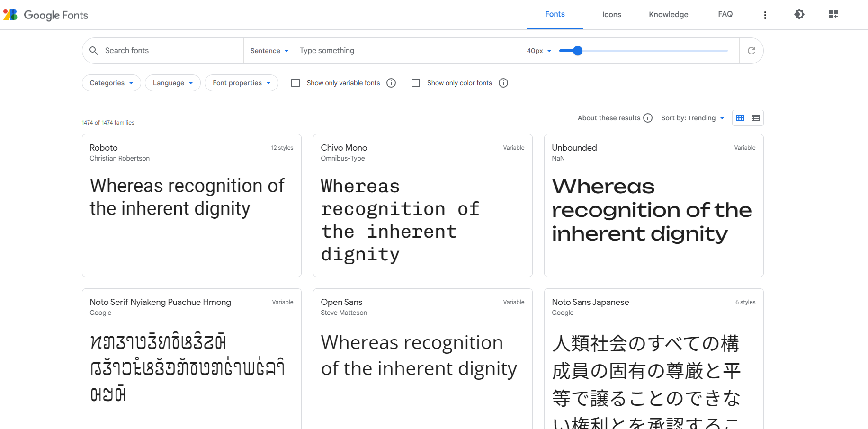Click the Google Fonts logo
This screenshot has height=429, width=868.
(x=45, y=15)
